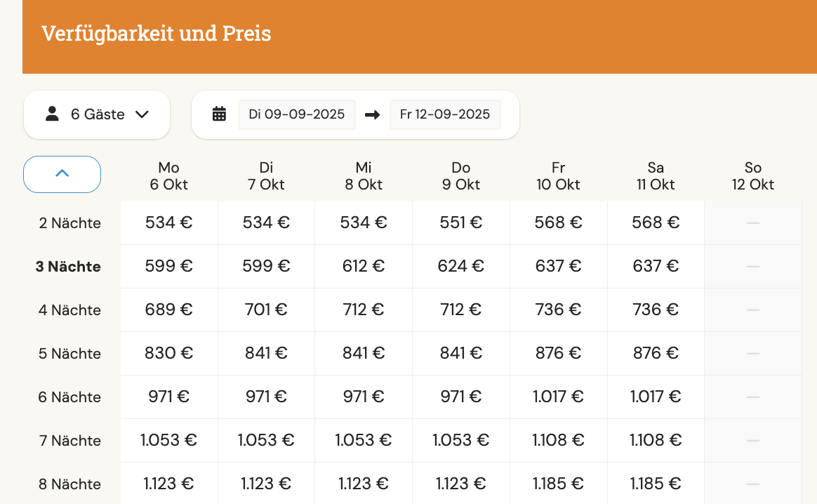This screenshot has height=504, width=817.
Task: Click the person icon for guests
Action: (52, 114)
